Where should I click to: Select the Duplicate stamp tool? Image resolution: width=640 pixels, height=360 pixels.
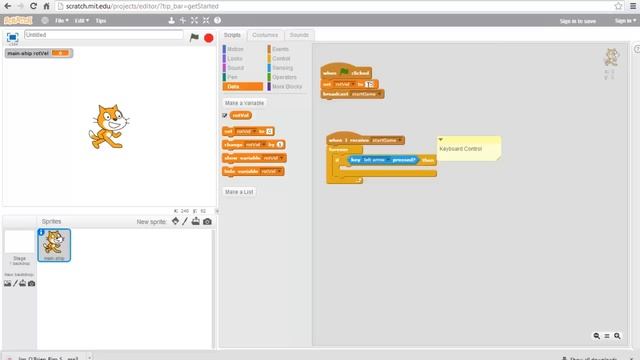pos(171,20)
